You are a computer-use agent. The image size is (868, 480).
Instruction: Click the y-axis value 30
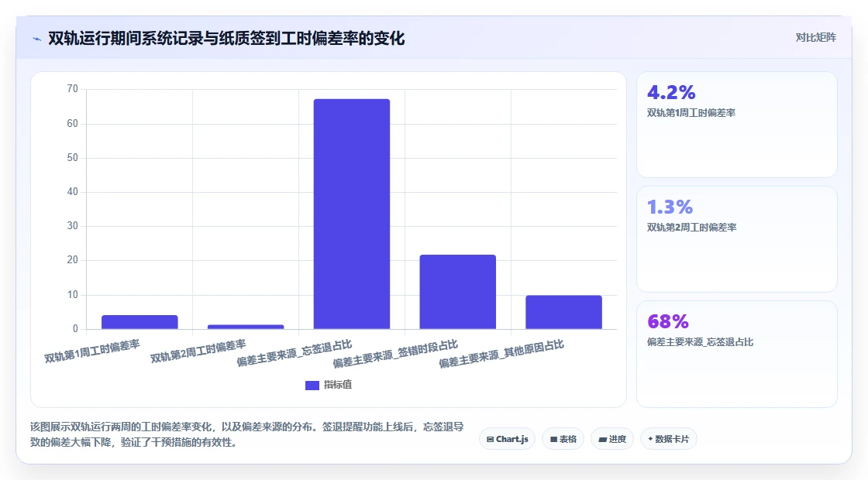73,225
